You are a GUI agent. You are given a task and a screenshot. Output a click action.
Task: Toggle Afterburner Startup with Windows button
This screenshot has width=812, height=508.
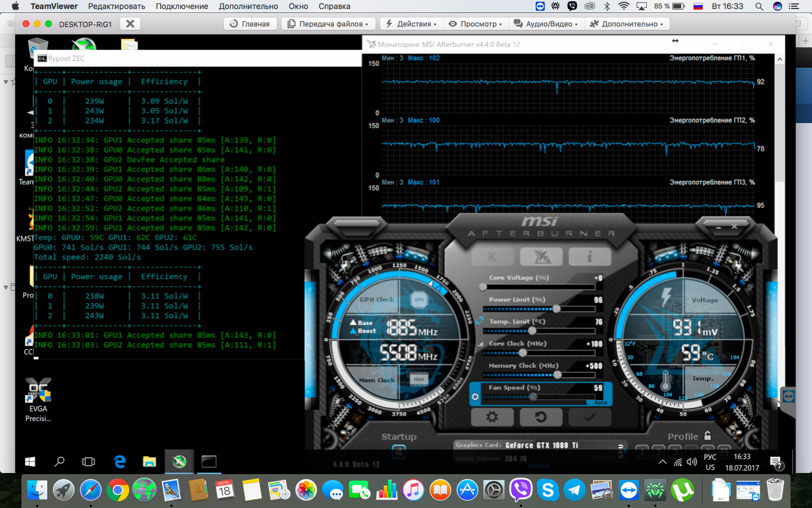click(x=399, y=451)
